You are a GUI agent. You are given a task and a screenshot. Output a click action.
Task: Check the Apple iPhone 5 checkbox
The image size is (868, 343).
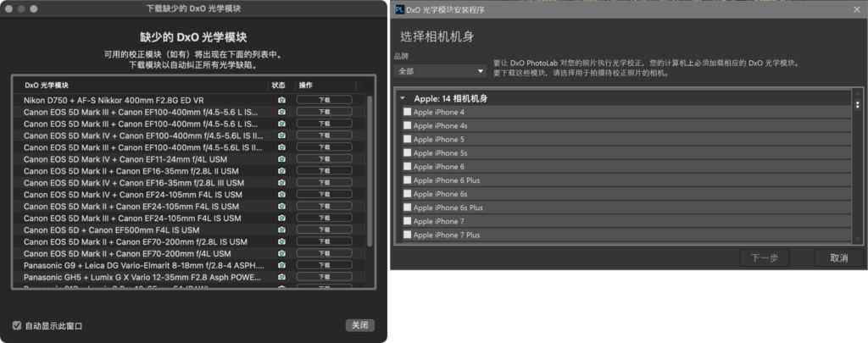[408, 140]
